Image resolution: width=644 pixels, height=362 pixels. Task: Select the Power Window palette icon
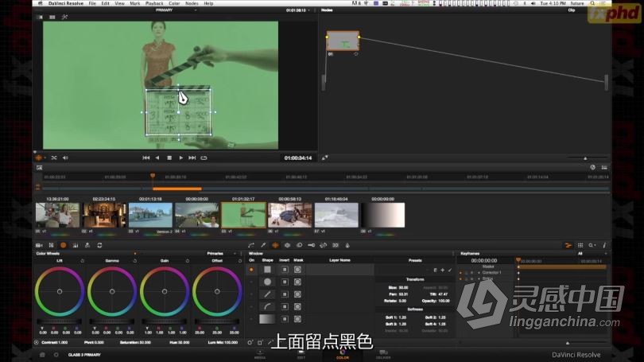[275, 245]
